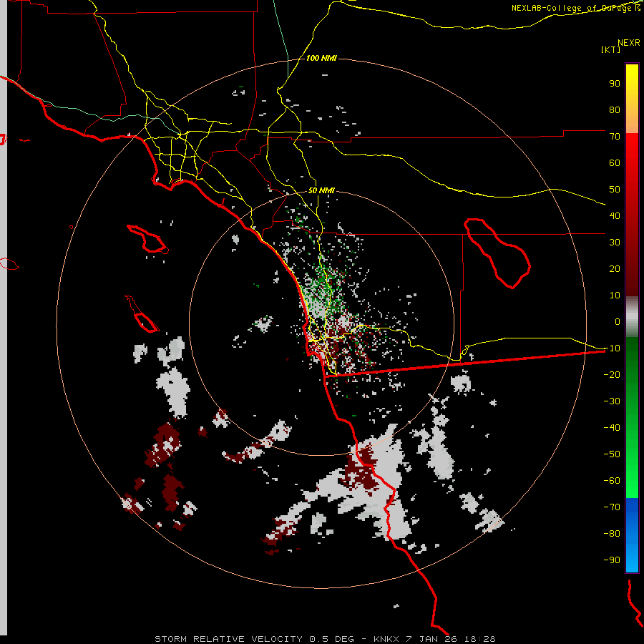Click the 30 value on the velocity scale

tap(615, 243)
